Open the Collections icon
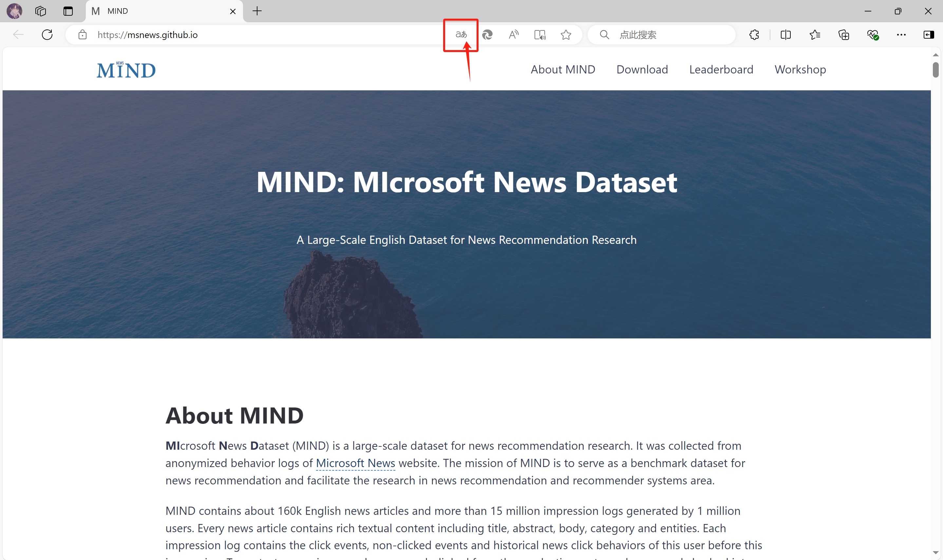Viewport: 943px width, 560px height. pyautogui.click(x=843, y=35)
